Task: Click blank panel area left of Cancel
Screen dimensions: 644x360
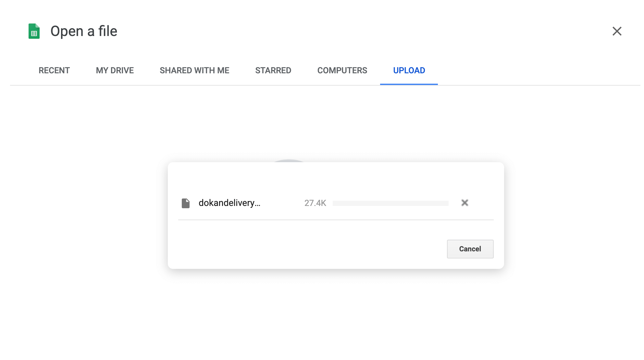Action: click(x=308, y=249)
